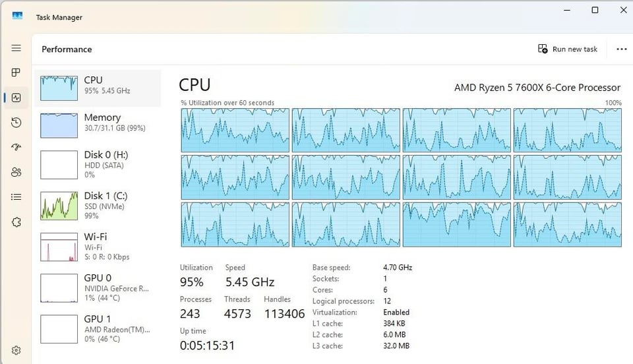Screen dimensions: 633x364
Task: Open the three-dot more options menu
Action: 621,49
